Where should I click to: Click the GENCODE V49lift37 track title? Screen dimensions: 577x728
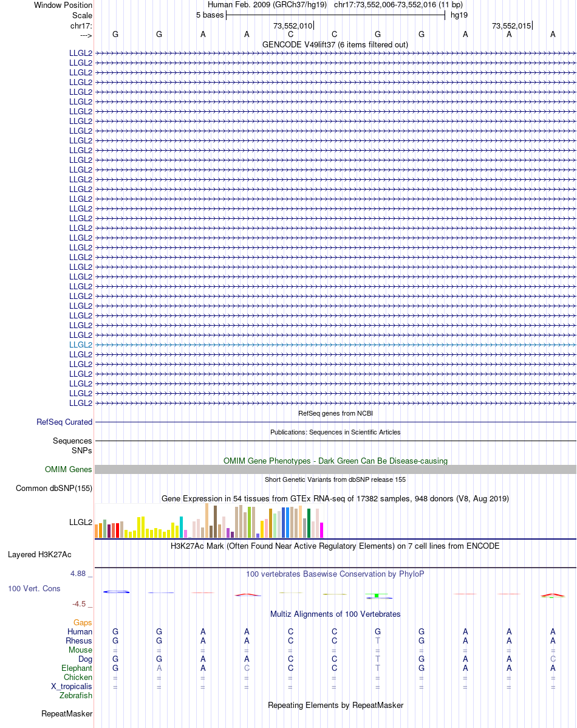(x=335, y=44)
